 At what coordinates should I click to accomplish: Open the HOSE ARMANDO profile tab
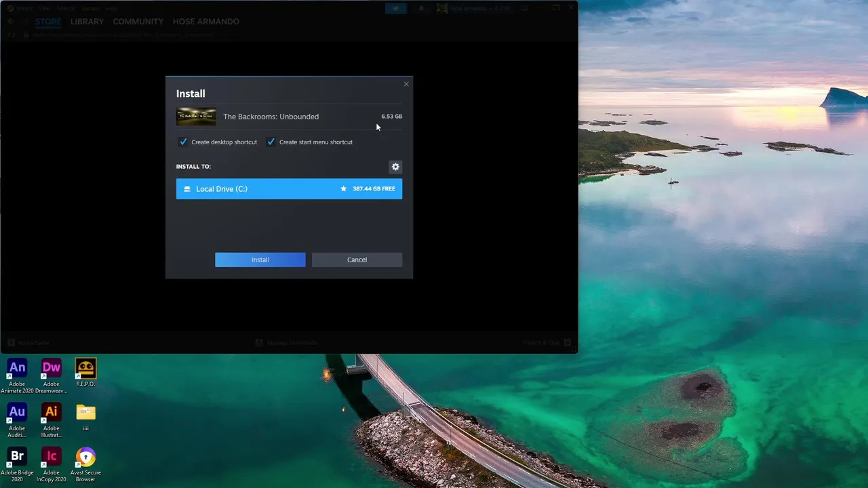pos(206,22)
